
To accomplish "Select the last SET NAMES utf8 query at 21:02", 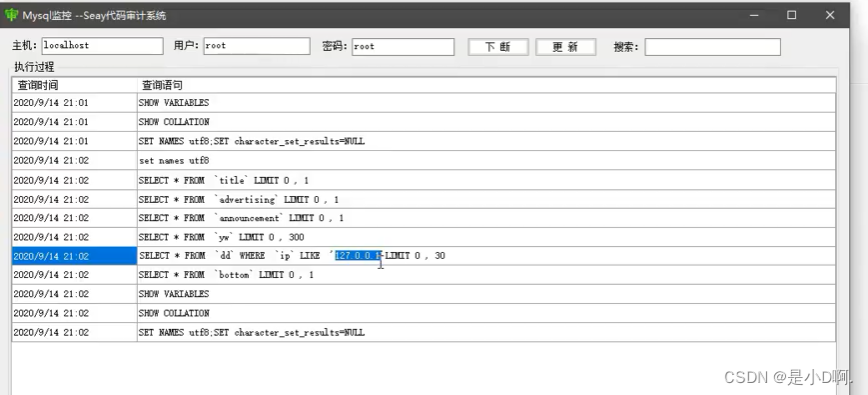I will tap(486, 332).
